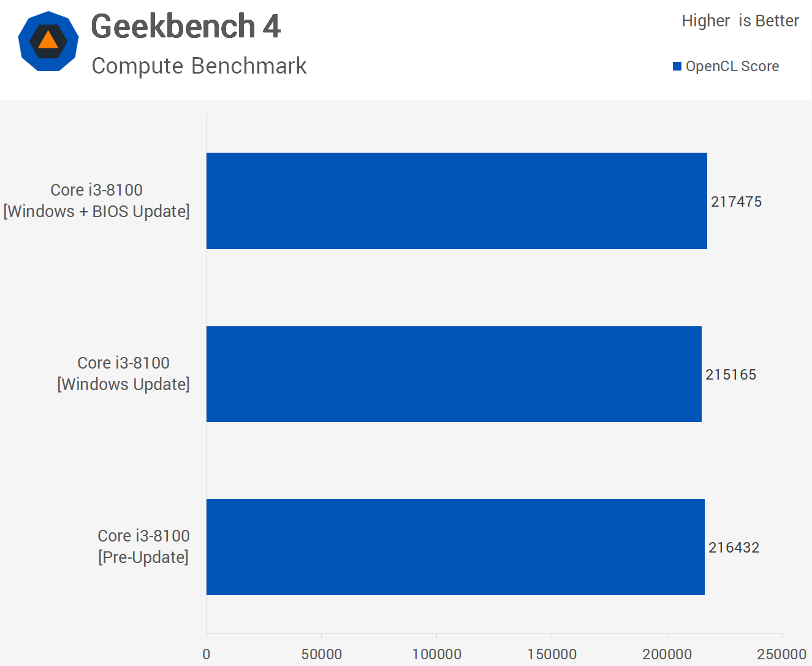Click the Geekbench 4 title text
The image size is (812, 666).
[x=186, y=26]
